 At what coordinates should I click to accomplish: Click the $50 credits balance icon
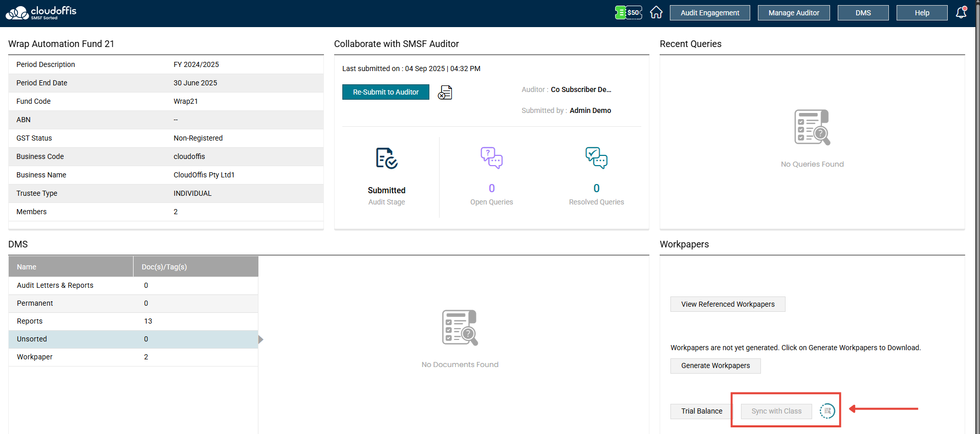tap(628, 12)
